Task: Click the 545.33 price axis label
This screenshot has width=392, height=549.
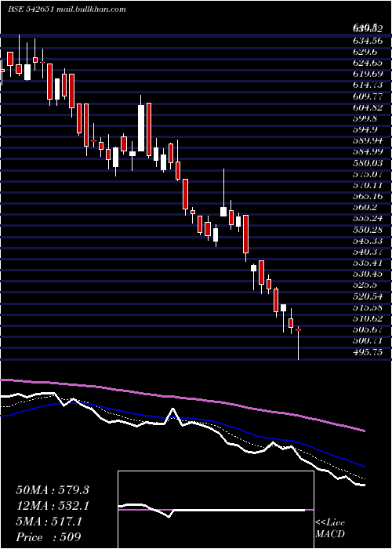Action: pyautogui.click(x=368, y=241)
